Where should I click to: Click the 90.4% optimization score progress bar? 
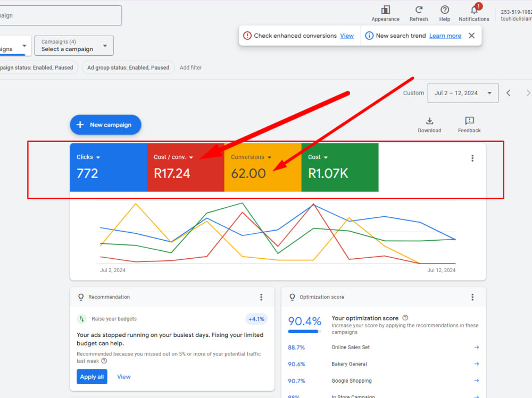305,332
